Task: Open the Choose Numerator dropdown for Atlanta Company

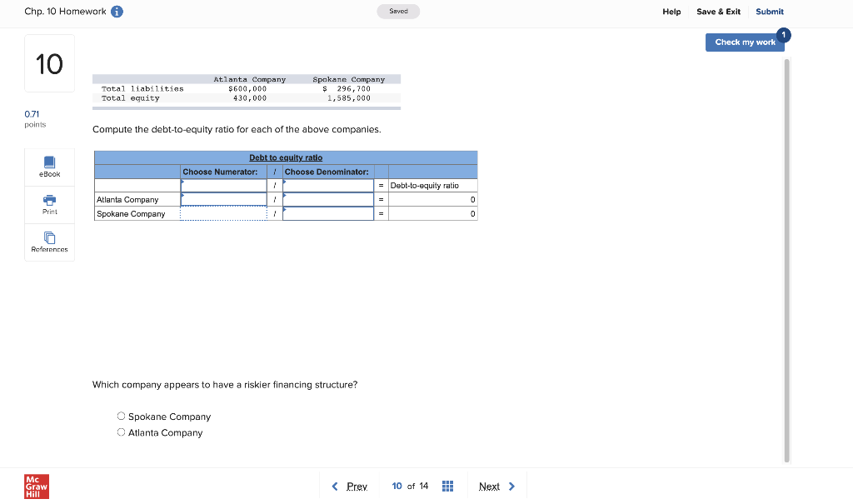Action: (223, 199)
